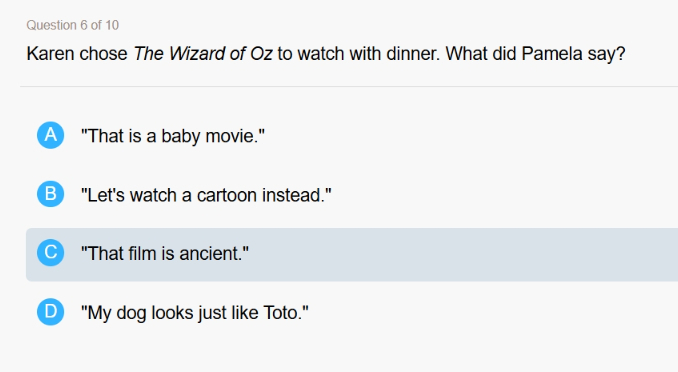This screenshot has width=678, height=372.
Task: Pick answer "My dog looks just like Toto."
Action: (x=195, y=313)
